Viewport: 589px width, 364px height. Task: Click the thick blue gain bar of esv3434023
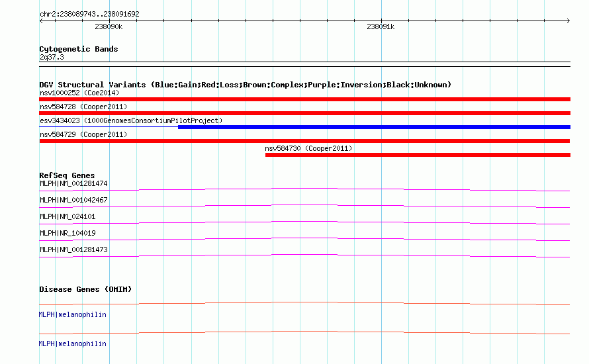tap(374, 127)
